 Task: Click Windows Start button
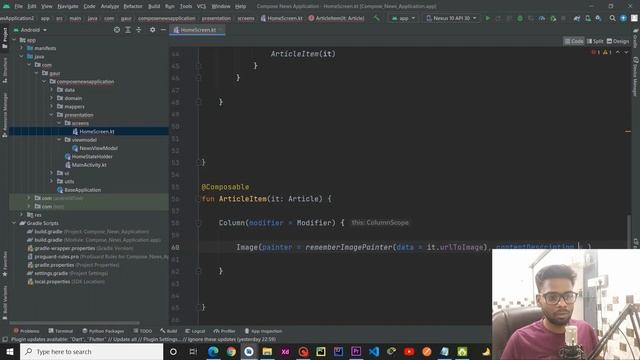pos(10,351)
